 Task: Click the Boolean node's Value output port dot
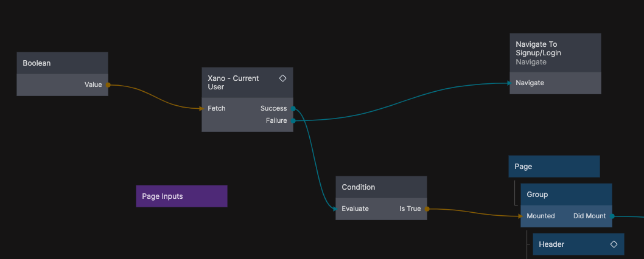coord(108,85)
